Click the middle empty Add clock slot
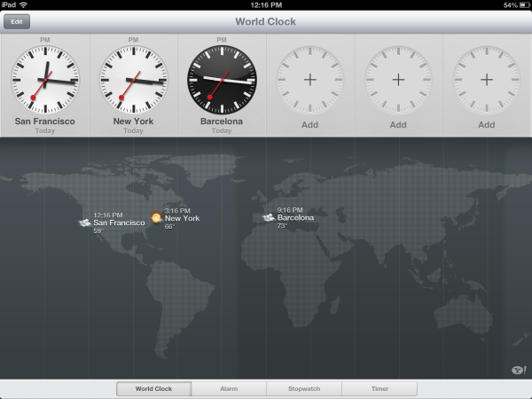Screen dimensions: 532x399 coord(398,80)
